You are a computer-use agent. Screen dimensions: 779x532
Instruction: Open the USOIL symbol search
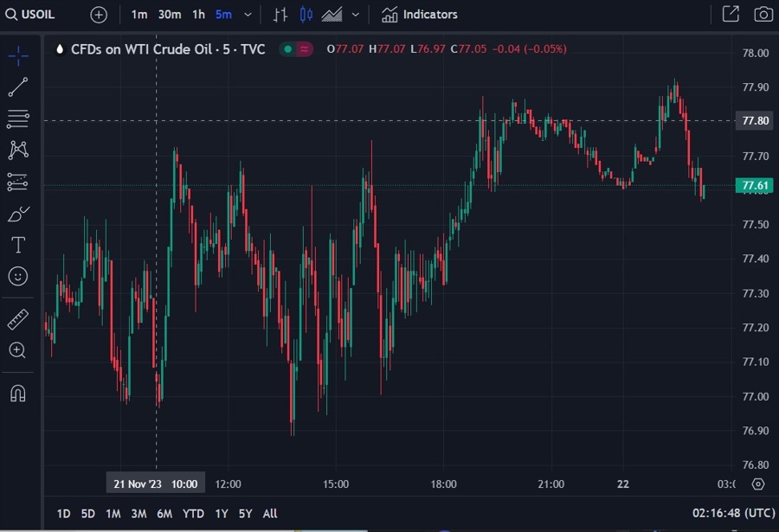[29, 15]
